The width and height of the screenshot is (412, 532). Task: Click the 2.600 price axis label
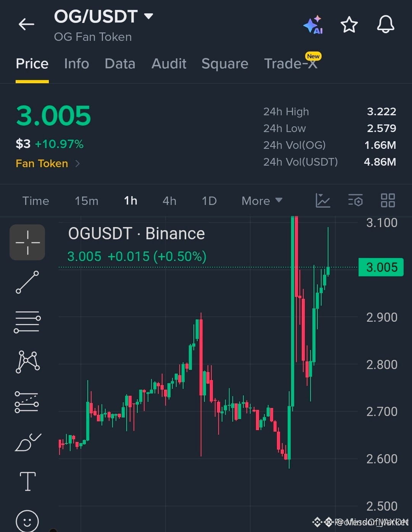click(382, 459)
